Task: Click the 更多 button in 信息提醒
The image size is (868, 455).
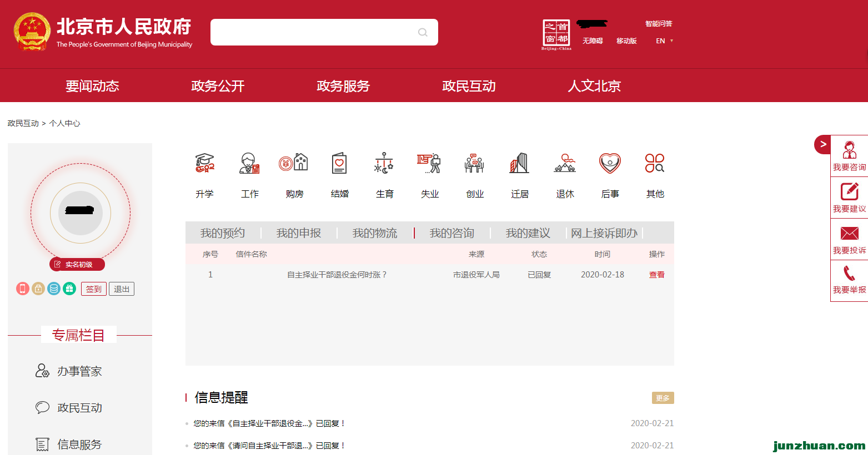Action: (x=663, y=398)
